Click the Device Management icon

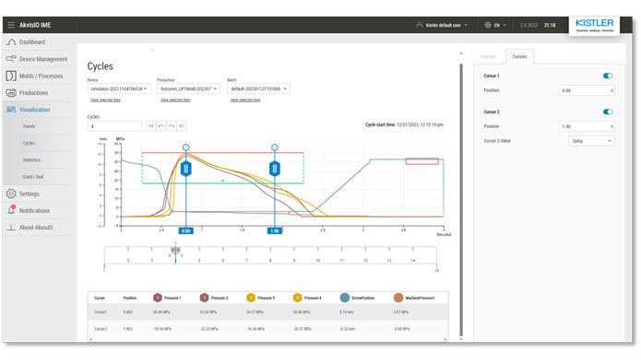(11, 59)
